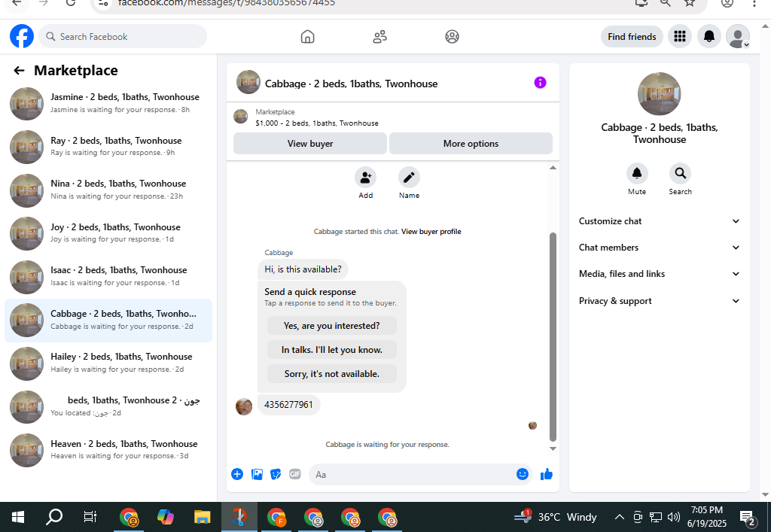The height and width of the screenshot is (532, 771).
Task: Open the volume speaker tray icon
Action: 674,517
